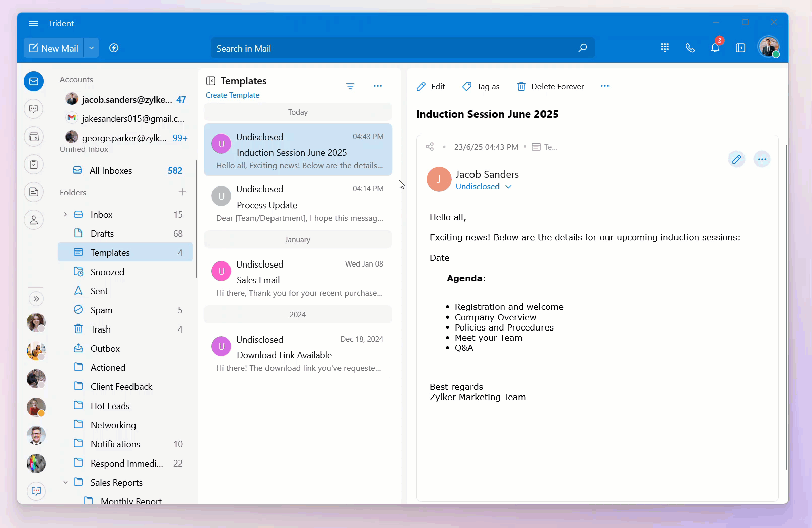Click Edit in the reading pane toolbar
This screenshot has width=812, height=528.
pyautogui.click(x=431, y=86)
